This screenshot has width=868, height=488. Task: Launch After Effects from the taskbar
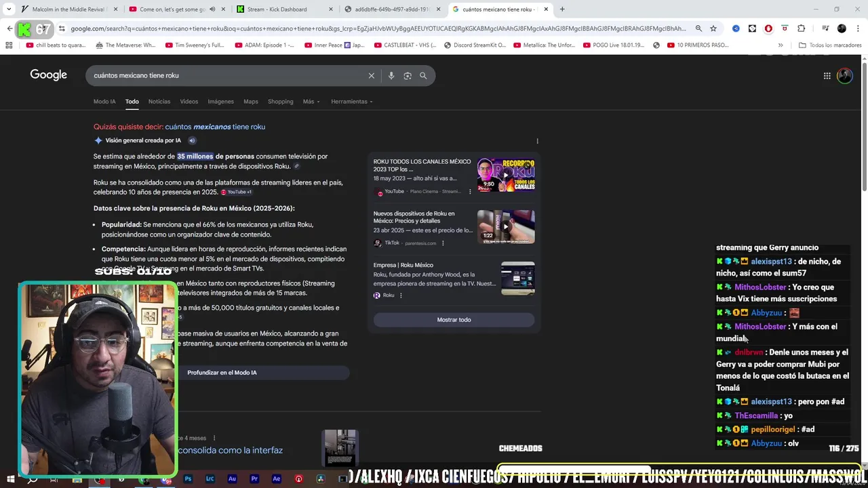[276, 479]
